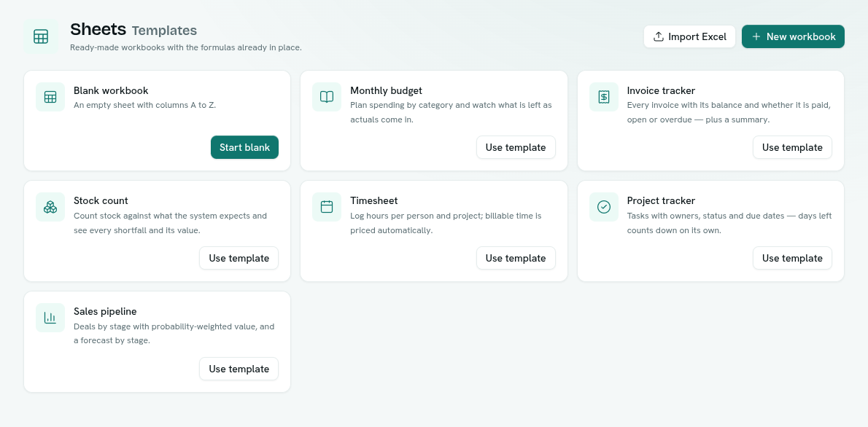
Task: Click 'Deals by stage with probability-weighted' description
Action: click(174, 333)
